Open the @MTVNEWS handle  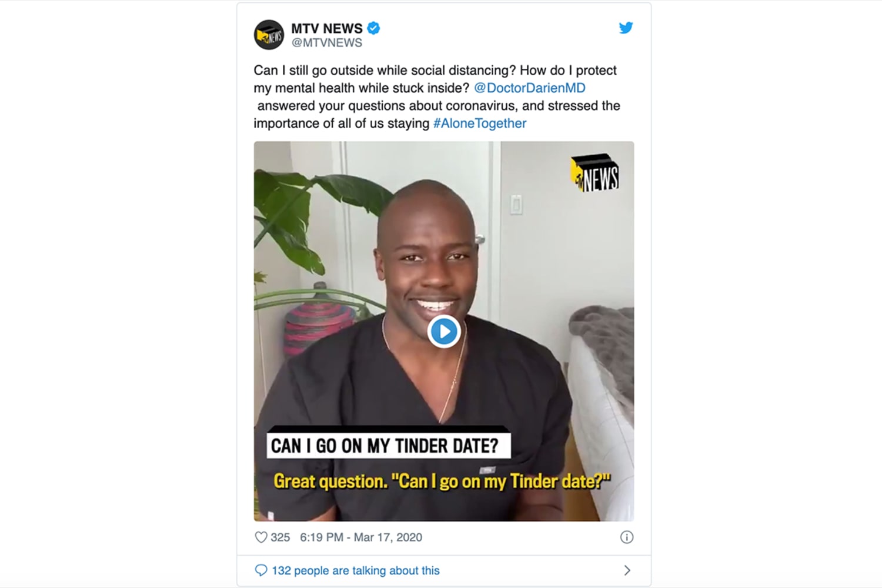(x=327, y=43)
